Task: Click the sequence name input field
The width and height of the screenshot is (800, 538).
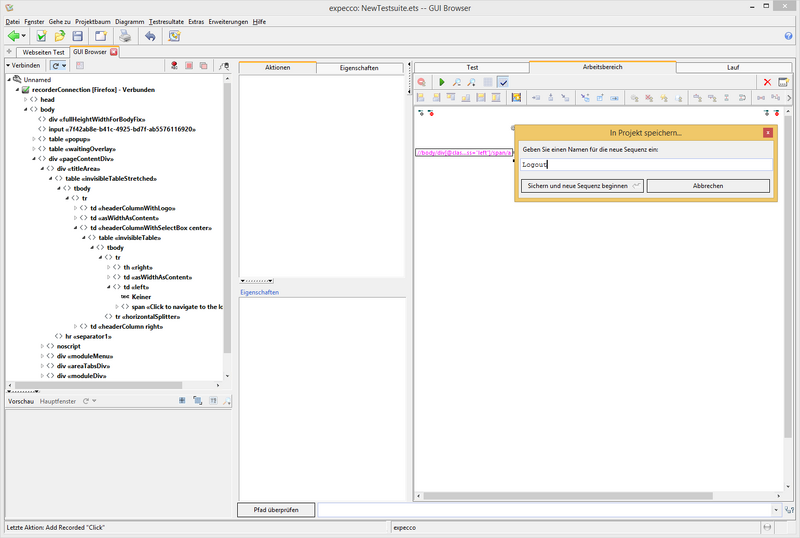Action: point(645,165)
